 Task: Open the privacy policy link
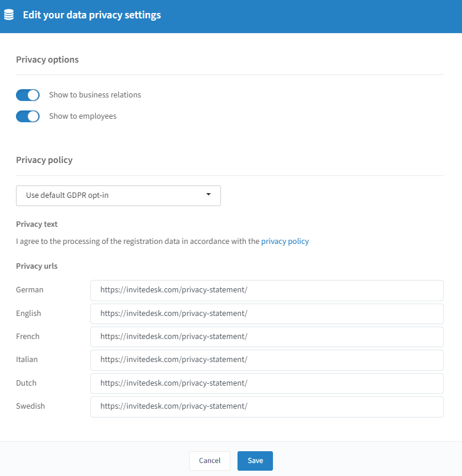pyautogui.click(x=285, y=242)
